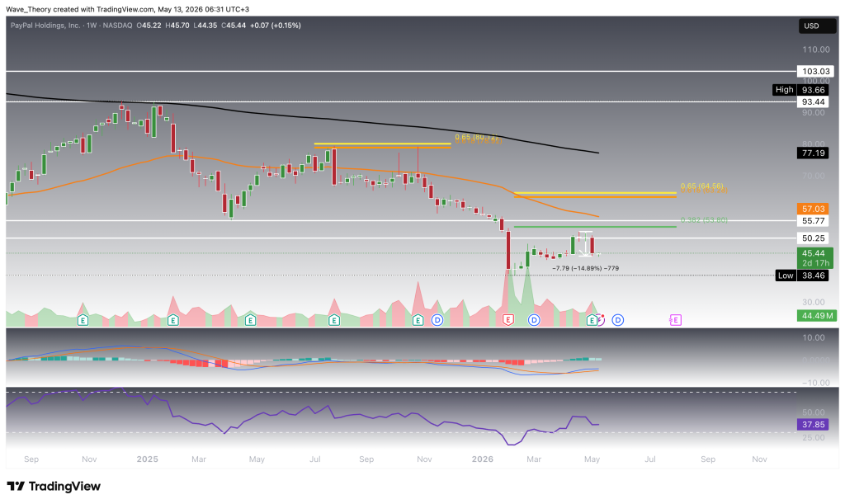Select the 93.44 horizontal line label
This screenshot has width=845, height=504.
(x=814, y=101)
